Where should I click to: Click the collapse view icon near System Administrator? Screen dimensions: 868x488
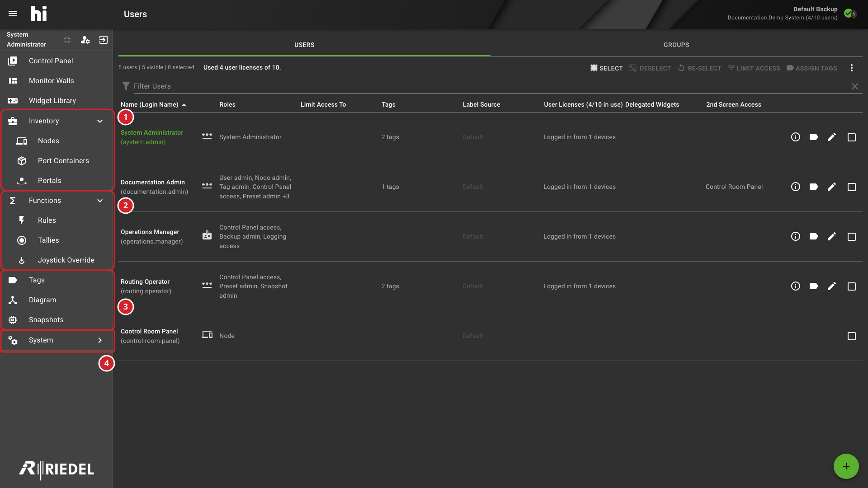67,40
